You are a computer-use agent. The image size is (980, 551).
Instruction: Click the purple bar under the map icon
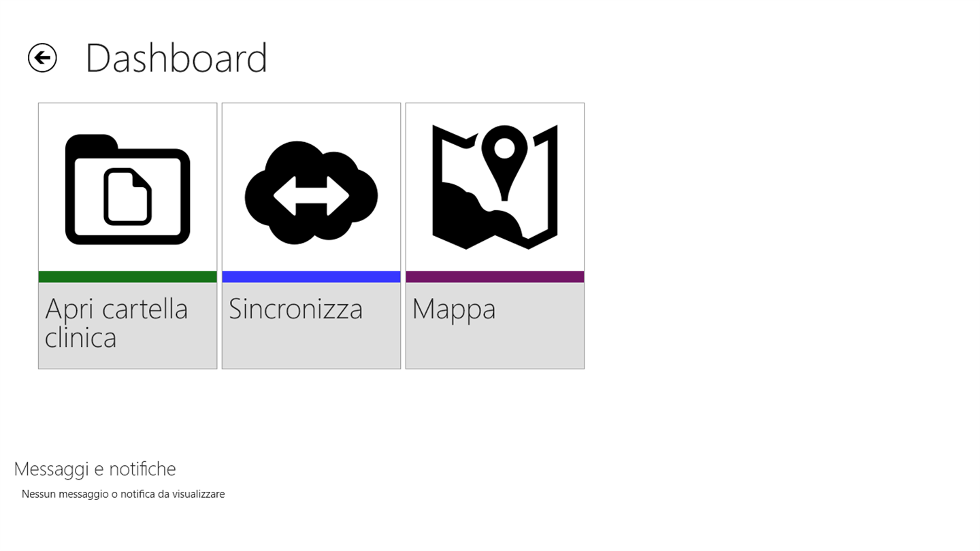click(x=495, y=277)
